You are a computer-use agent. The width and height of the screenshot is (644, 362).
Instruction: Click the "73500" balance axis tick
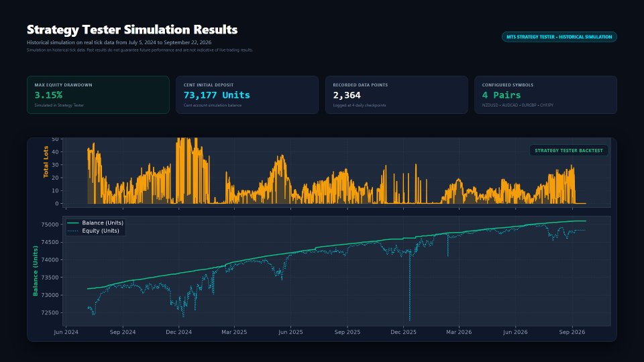tap(50, 278)
